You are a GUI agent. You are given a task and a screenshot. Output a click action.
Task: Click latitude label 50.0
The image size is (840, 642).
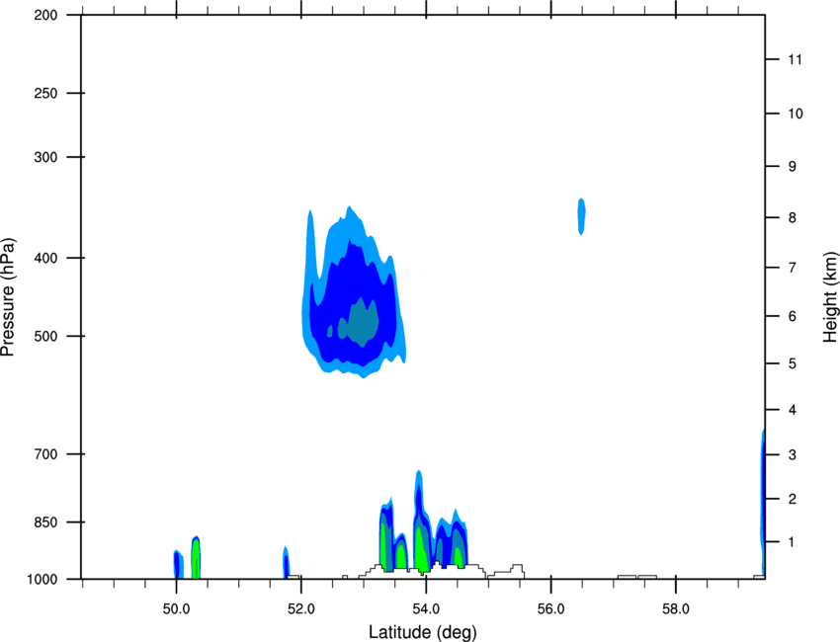[176, 609]
